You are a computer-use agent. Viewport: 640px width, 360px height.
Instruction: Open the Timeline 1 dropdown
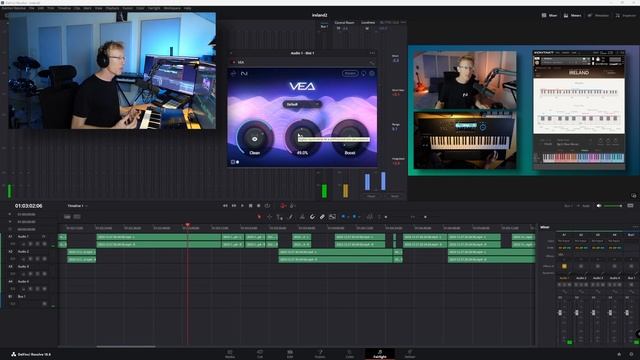77,206
